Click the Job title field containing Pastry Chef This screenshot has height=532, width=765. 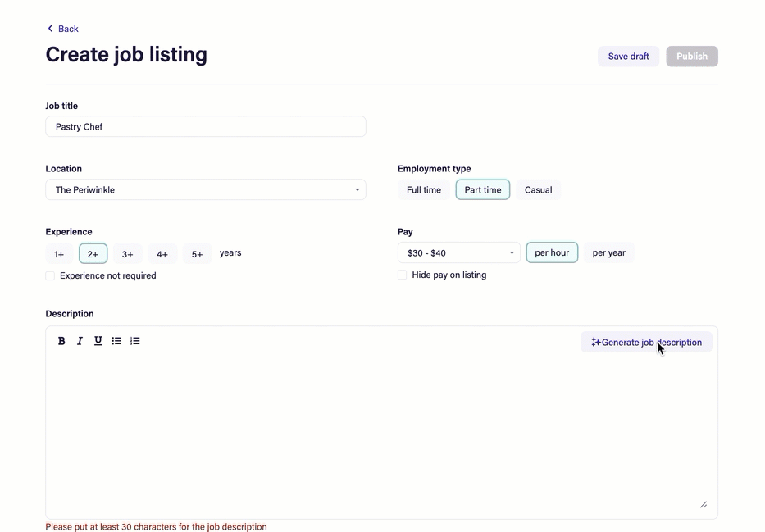point(205,126)
